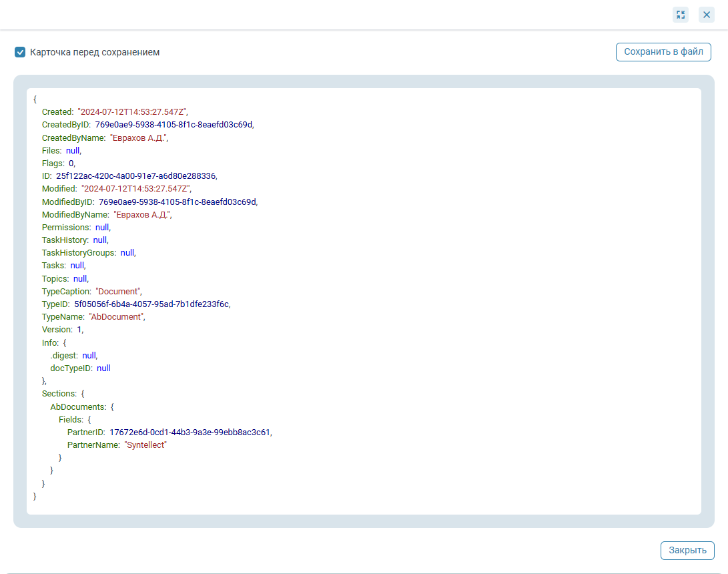Click the exit fullscreen icon in header

point(680,15)
